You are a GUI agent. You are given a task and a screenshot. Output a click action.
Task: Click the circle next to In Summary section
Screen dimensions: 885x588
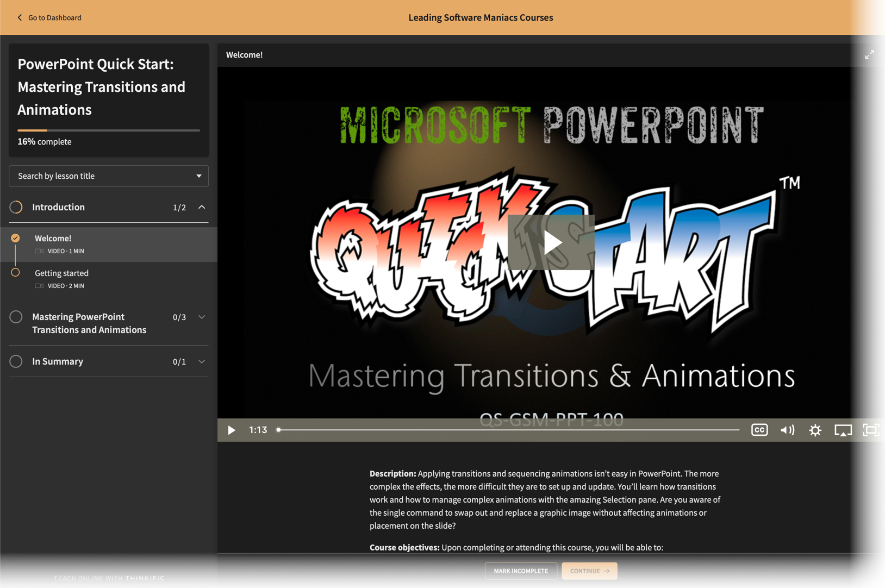click(x=16, y=361)
